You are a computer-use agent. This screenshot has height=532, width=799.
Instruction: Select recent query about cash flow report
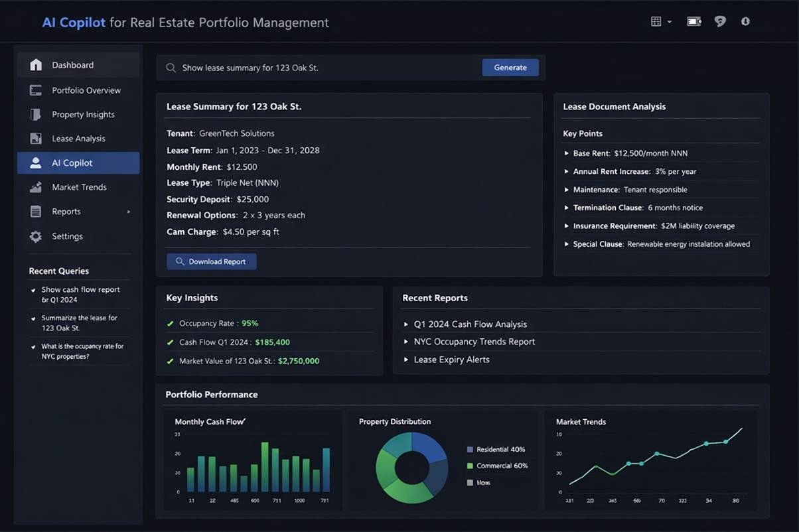click(80, 295)
